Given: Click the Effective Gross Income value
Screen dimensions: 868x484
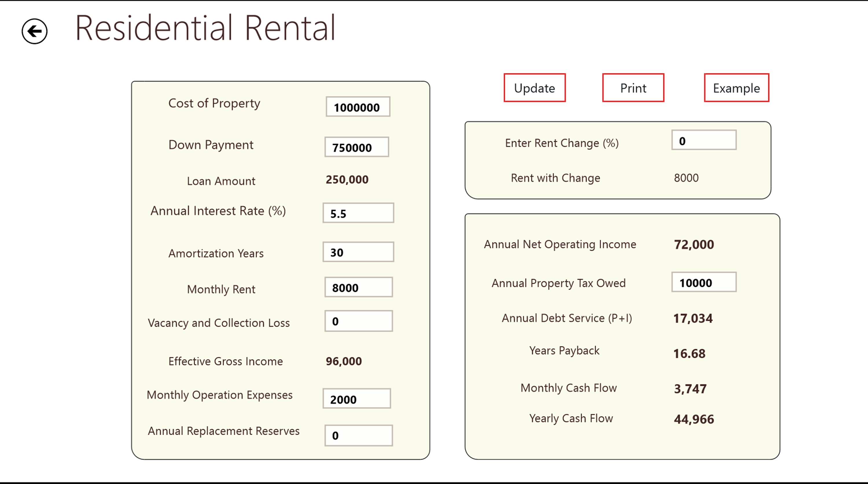Looking at the screenshot, I should pos(343,361).
